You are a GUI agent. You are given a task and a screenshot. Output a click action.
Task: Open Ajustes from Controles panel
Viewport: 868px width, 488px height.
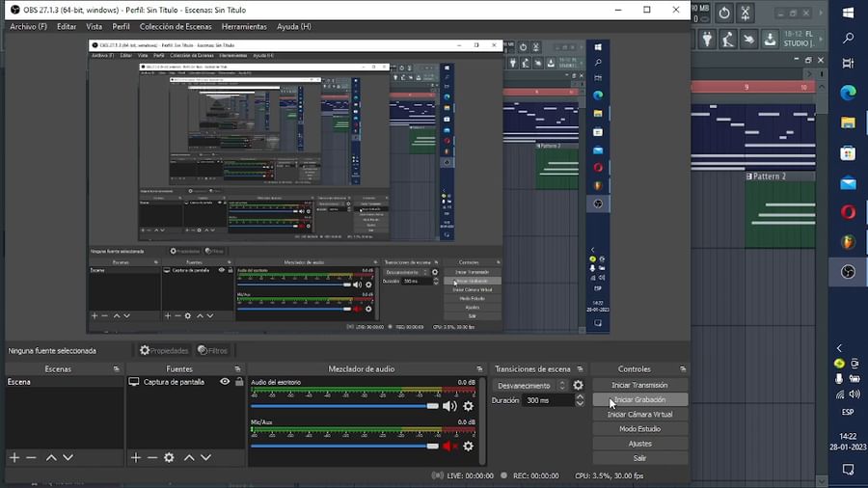click(640, 444)
